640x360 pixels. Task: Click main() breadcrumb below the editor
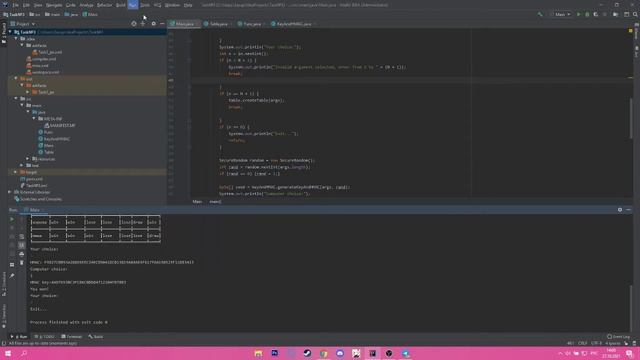[x=215, y=202]
